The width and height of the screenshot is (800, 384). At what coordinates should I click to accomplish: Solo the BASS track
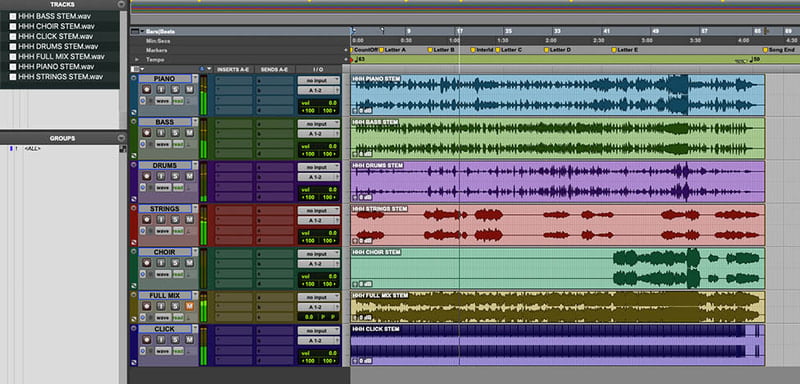[x=176, y=133]
